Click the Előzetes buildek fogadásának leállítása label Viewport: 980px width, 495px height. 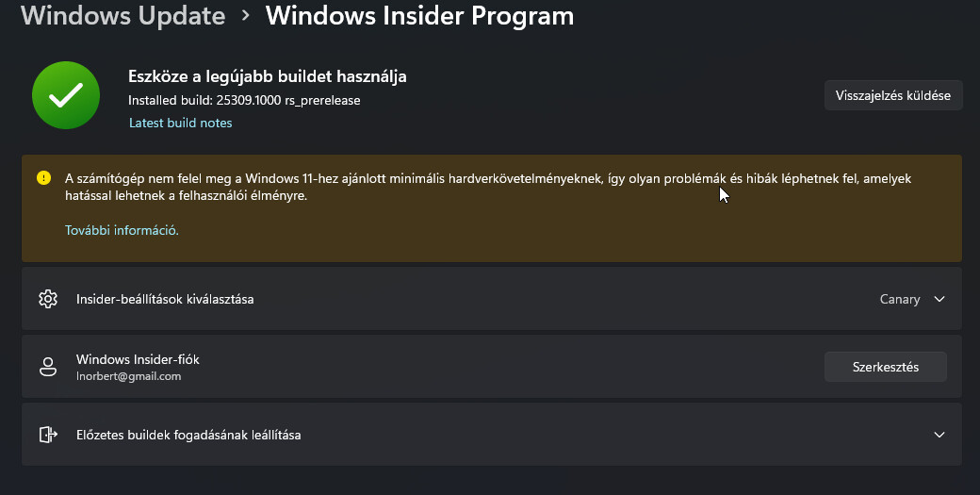coord(188,435)
